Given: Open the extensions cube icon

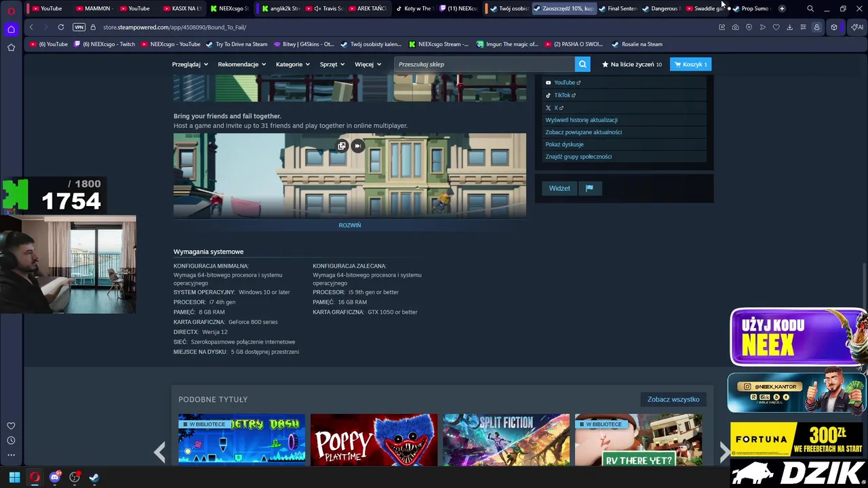Looking at the screenshot, I should (834, 27).
